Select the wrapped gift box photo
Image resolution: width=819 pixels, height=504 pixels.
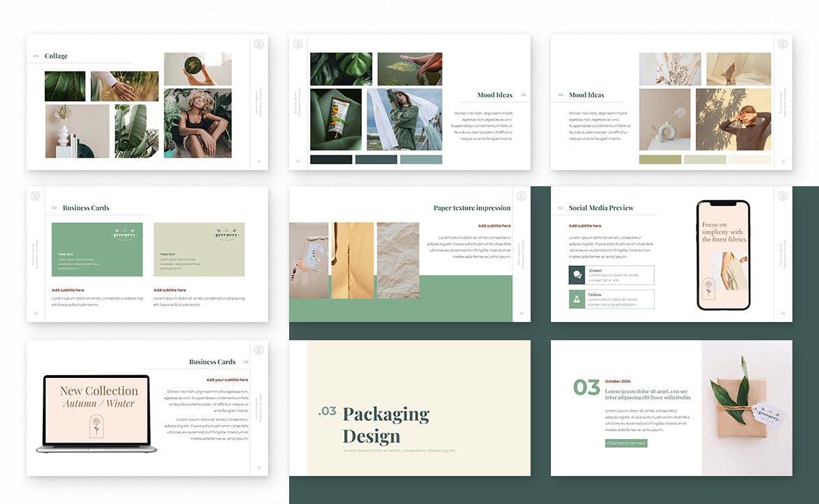[747, 407]
